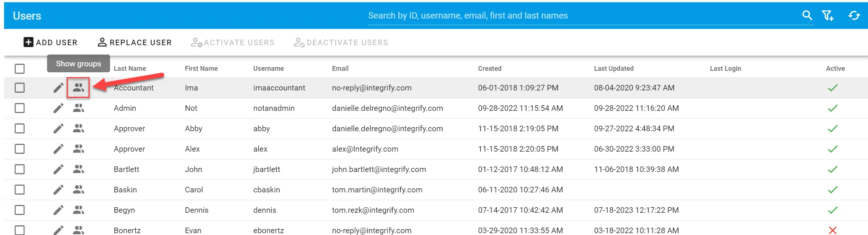Click edit pencil for John Bartlett
The height and width of the screenshot is (235, 868).
click(x=58, y=169)
